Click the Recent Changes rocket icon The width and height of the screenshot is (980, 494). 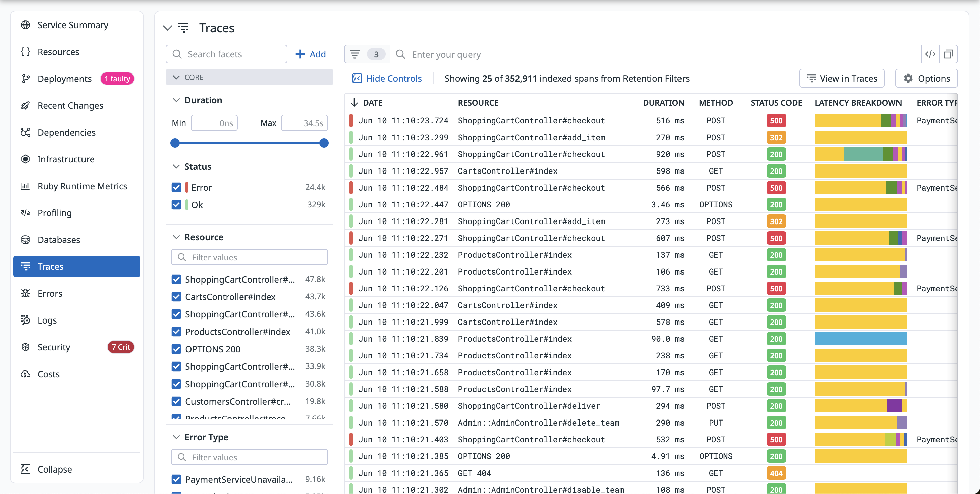tap(25, 105)
